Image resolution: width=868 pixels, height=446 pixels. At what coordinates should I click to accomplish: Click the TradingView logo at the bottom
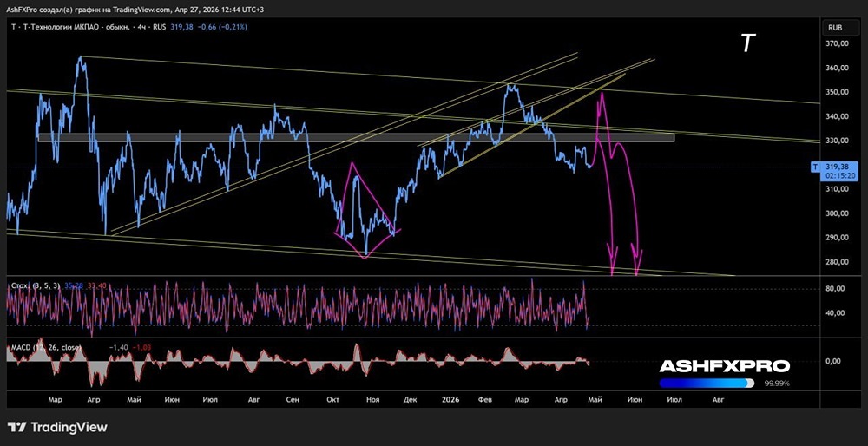coord(57,427)
